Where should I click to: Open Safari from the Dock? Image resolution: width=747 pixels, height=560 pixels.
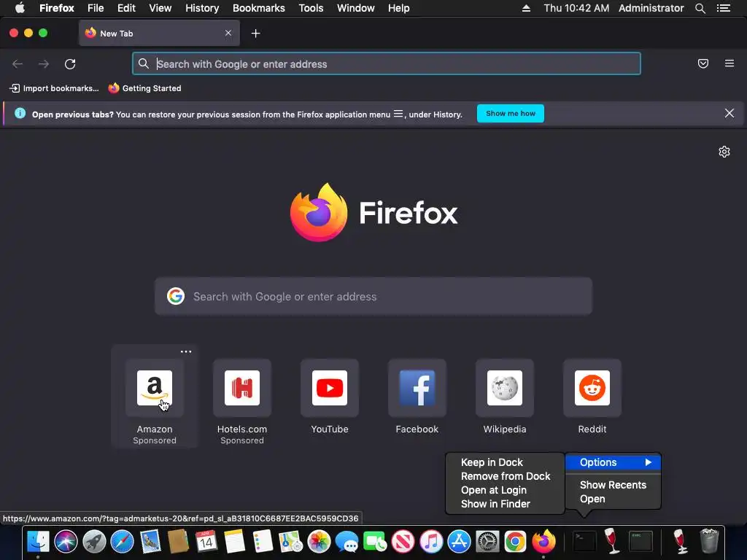[122, 542]
